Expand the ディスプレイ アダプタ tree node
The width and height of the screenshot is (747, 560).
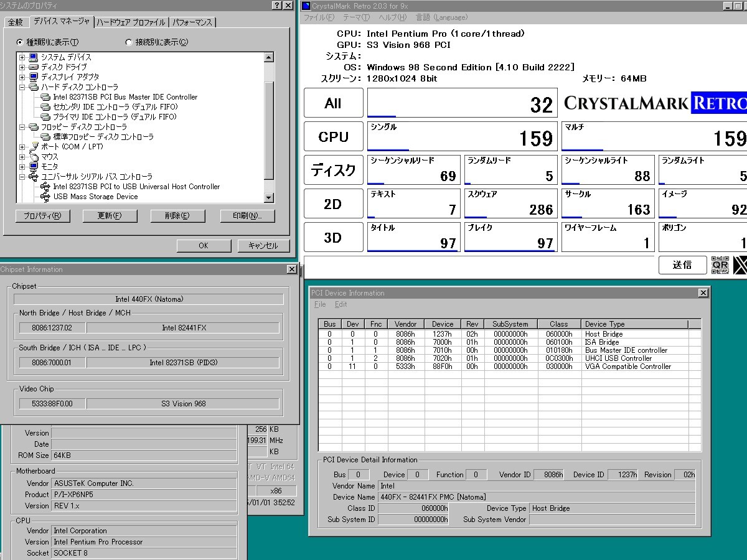click(x=22, y=77)
